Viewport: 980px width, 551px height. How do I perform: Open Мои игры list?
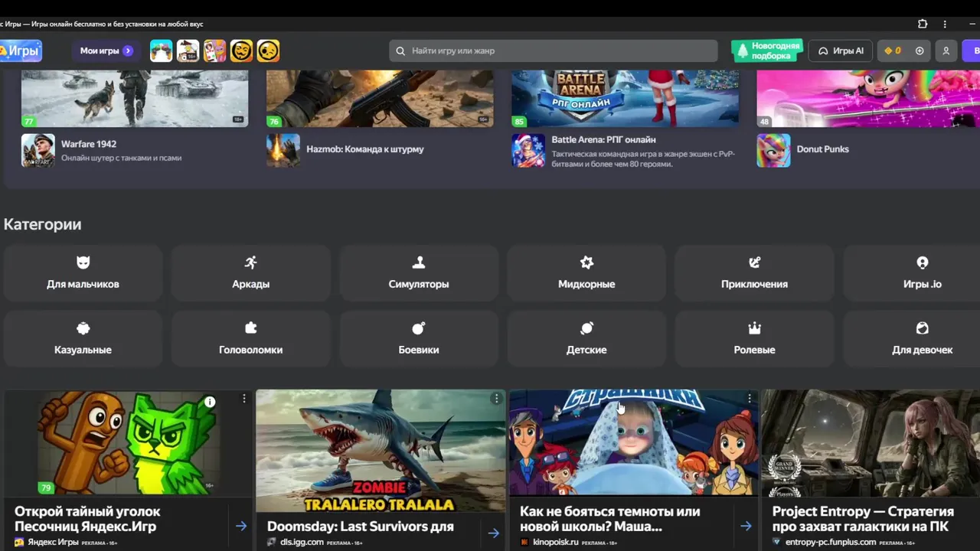point(106,51)
